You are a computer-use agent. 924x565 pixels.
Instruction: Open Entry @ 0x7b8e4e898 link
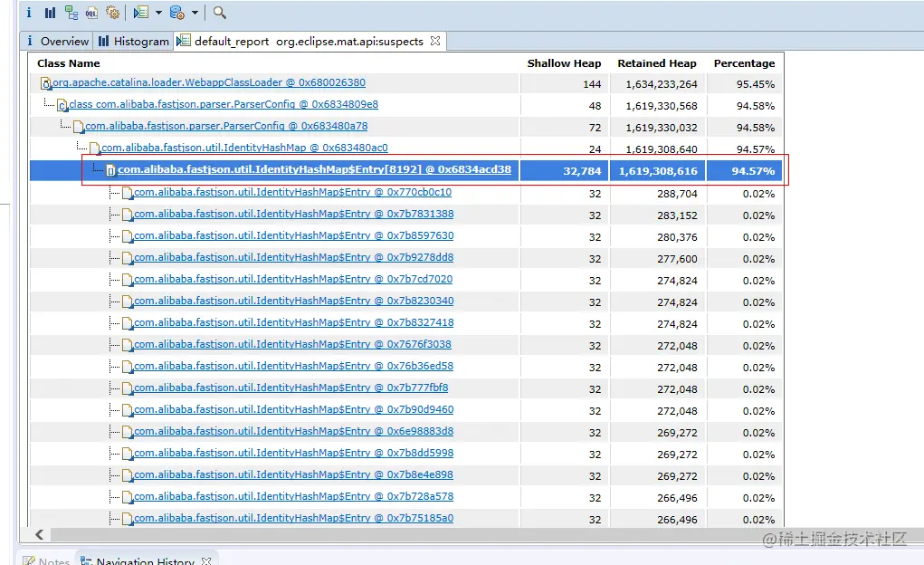294,475
